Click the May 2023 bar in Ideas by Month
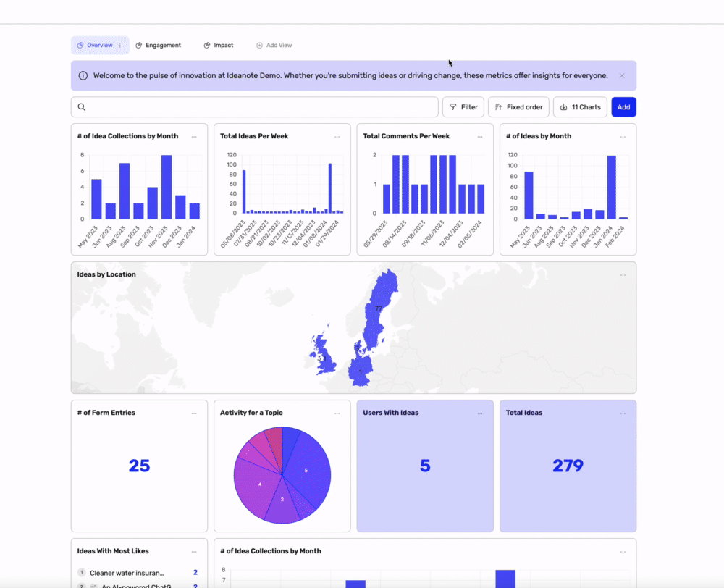This screenshot has height=588, width=724. [x=529, y=196]
